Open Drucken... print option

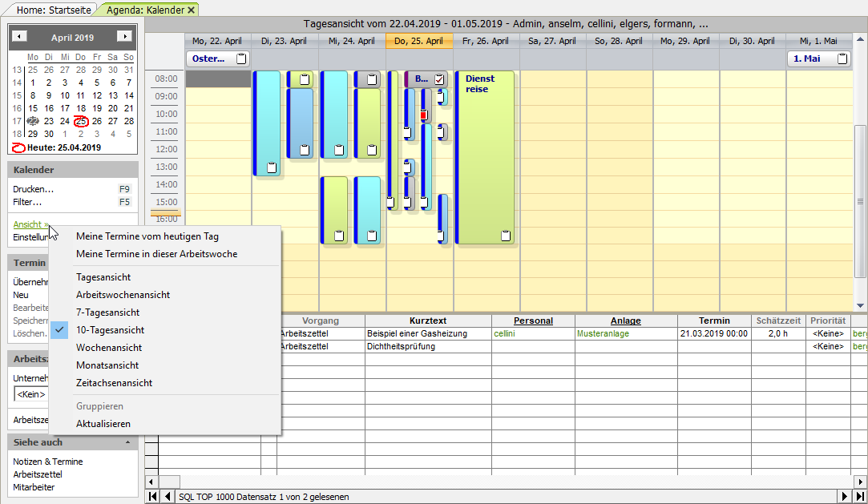click(x=33, y=189)
